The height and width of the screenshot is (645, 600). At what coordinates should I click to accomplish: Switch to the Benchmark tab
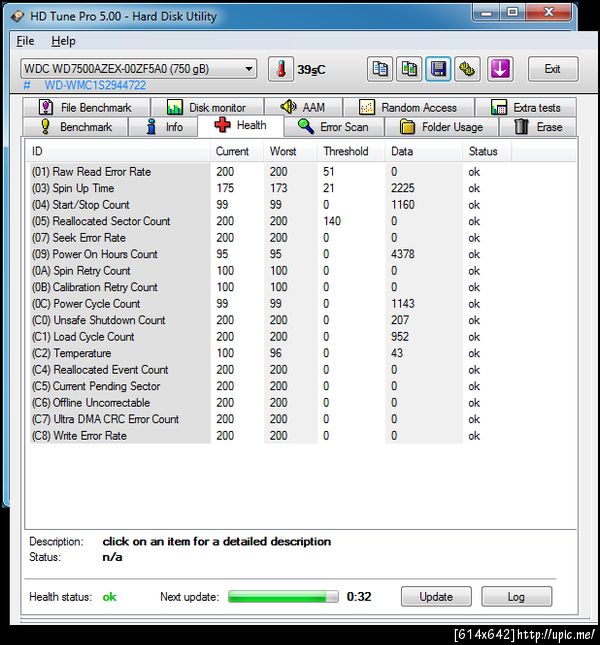[x=76, y=127]
